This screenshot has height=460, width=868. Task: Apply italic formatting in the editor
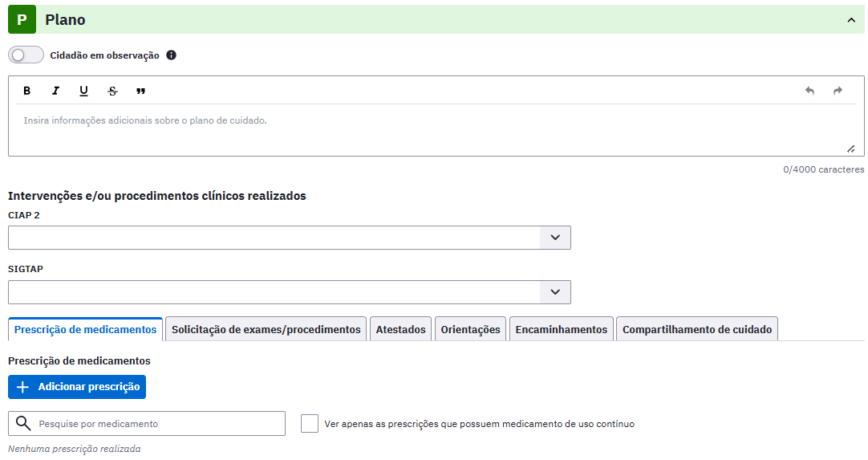(55, 91)
